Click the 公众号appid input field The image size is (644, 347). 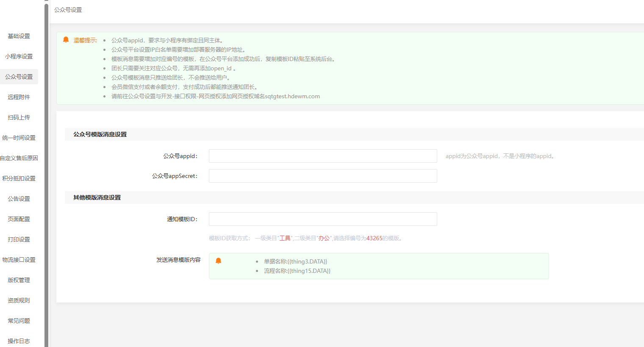322,156
